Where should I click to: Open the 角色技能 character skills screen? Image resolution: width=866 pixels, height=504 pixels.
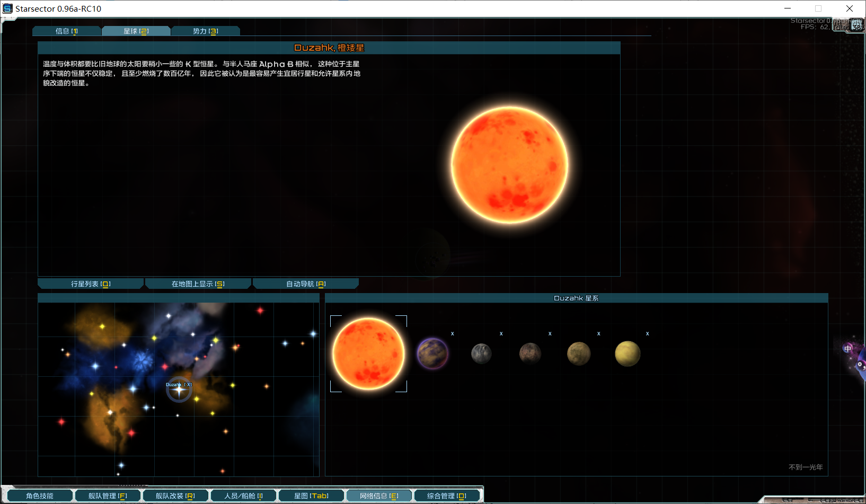coord(40,496)
